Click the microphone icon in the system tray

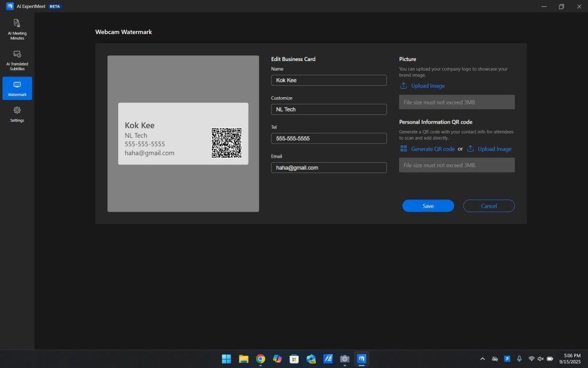tap(519, 359)
